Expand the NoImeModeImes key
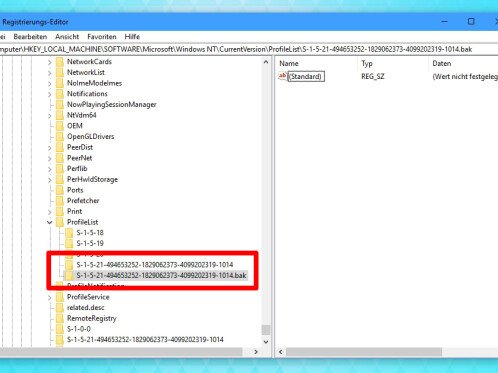 49,83
